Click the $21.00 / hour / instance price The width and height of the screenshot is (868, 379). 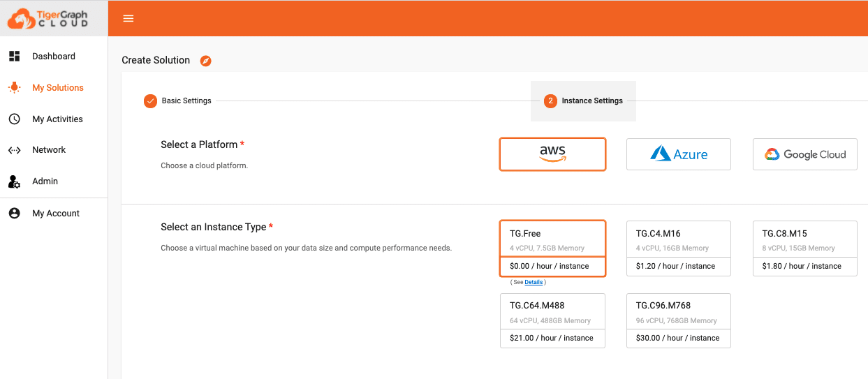552,339
